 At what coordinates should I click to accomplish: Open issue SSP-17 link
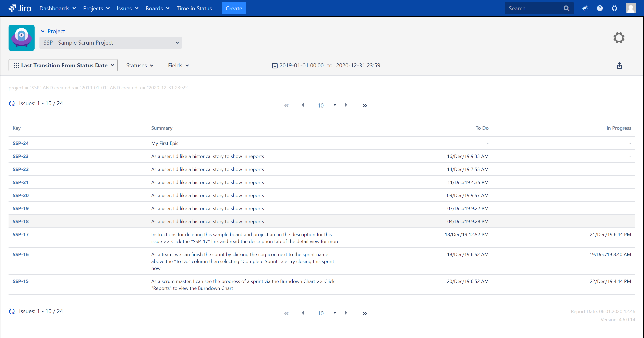point(21,235)
